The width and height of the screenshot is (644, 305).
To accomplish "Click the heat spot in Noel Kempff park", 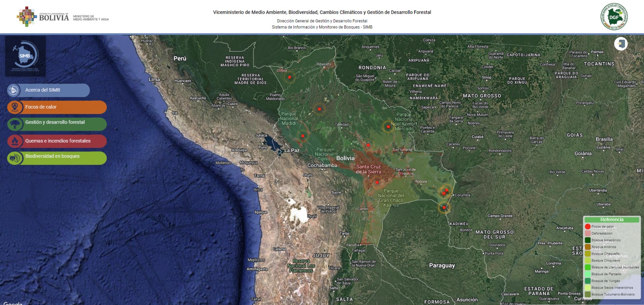I will coord(388,127).
